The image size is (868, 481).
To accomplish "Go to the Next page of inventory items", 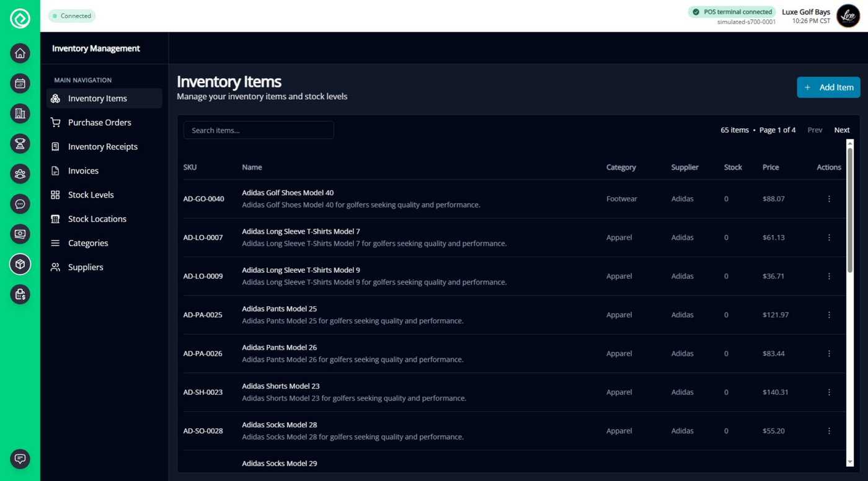I will pos(841,130).
